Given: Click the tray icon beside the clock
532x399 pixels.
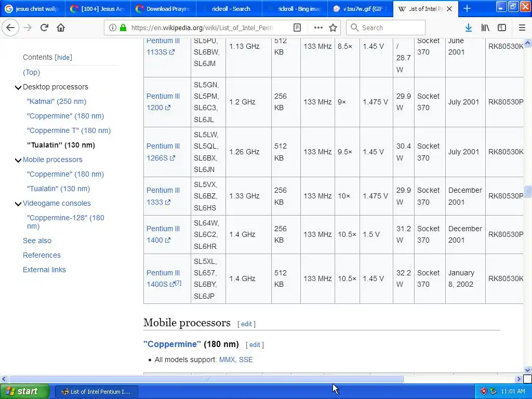Looking at the screenshot, I should [x=494, y=391].
